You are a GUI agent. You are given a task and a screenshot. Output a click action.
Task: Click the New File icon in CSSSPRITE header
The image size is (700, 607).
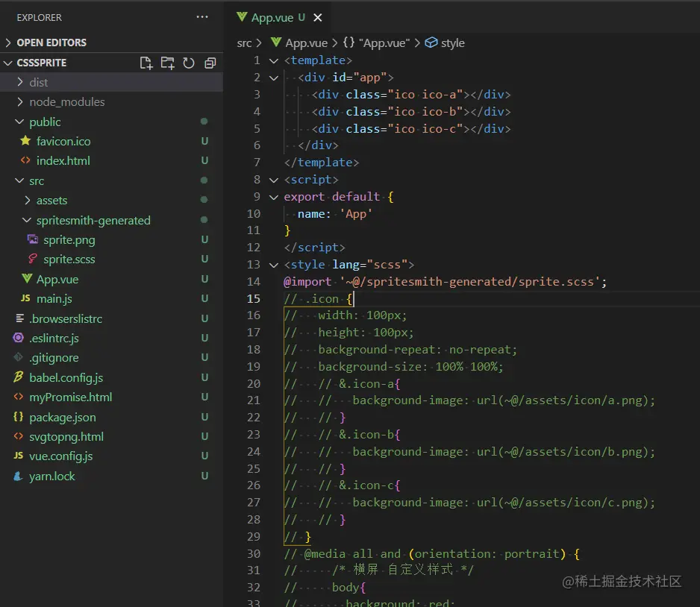(146, 63)
